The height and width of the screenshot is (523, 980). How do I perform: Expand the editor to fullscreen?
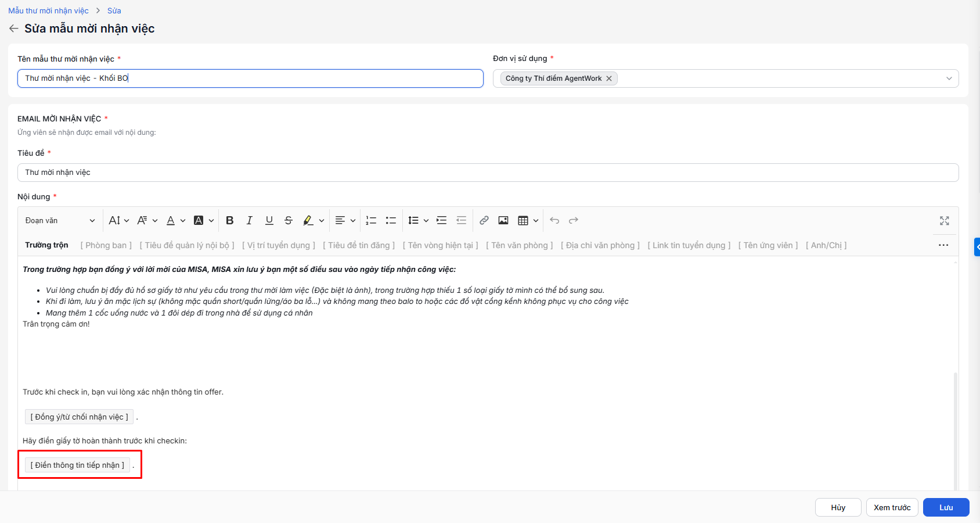(945, 220)
